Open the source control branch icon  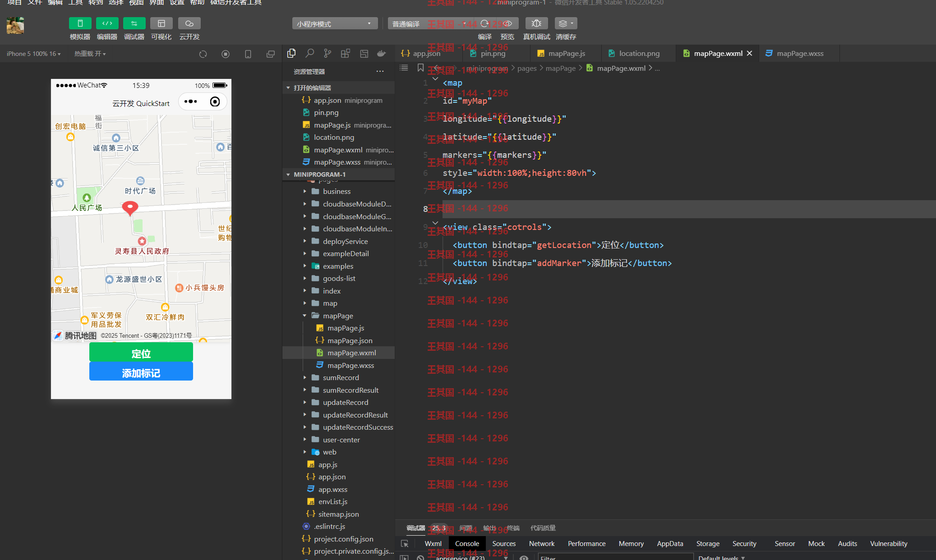click(x=327, y=54)
